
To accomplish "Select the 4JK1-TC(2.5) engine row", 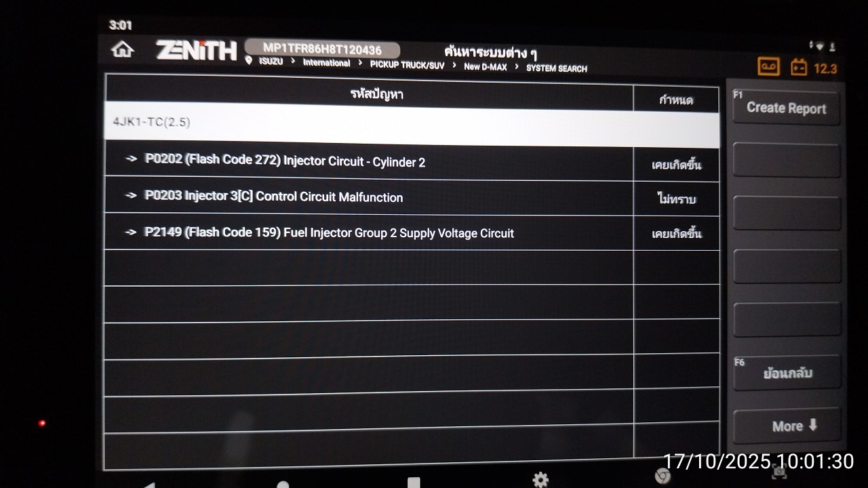I will coord(412,123).
